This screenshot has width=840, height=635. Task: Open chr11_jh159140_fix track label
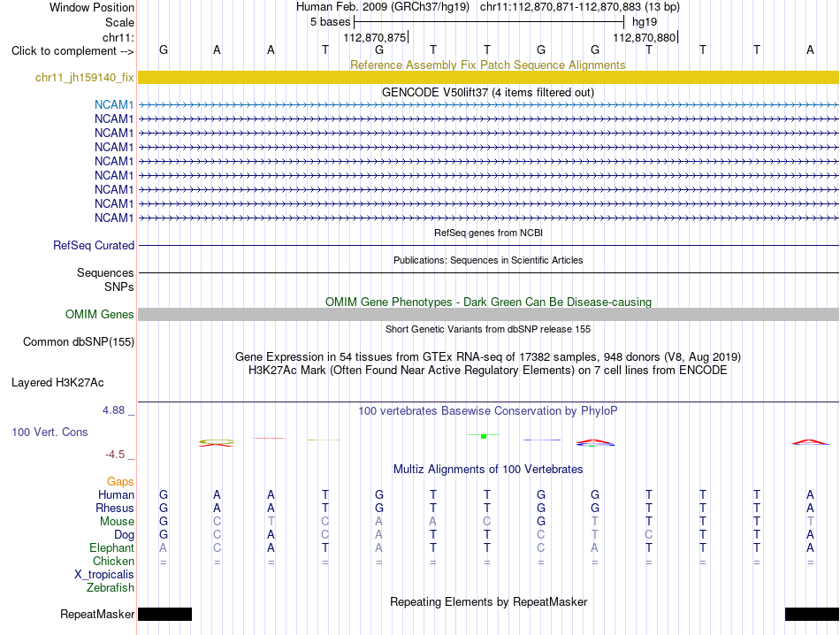(x=84, y=78)
